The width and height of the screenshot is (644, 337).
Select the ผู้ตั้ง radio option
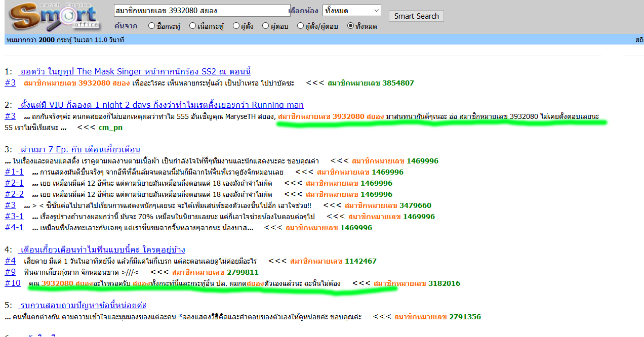pyautogui.click(x=236, y=26)
